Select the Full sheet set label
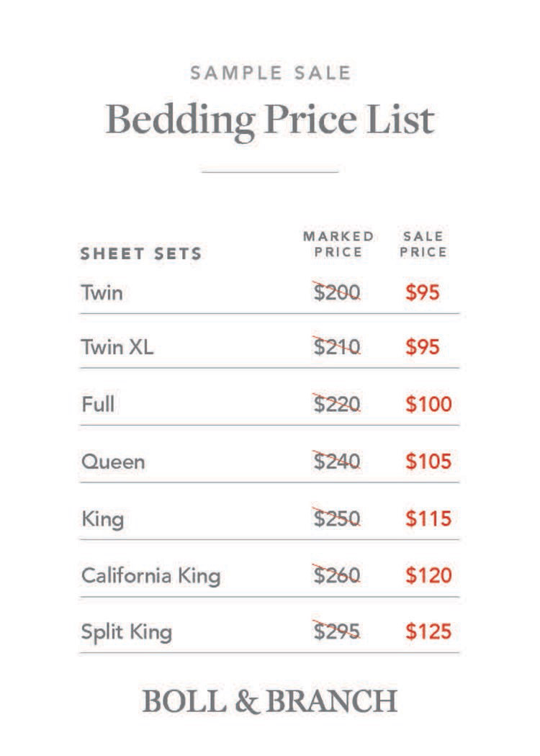 [98, 403]
